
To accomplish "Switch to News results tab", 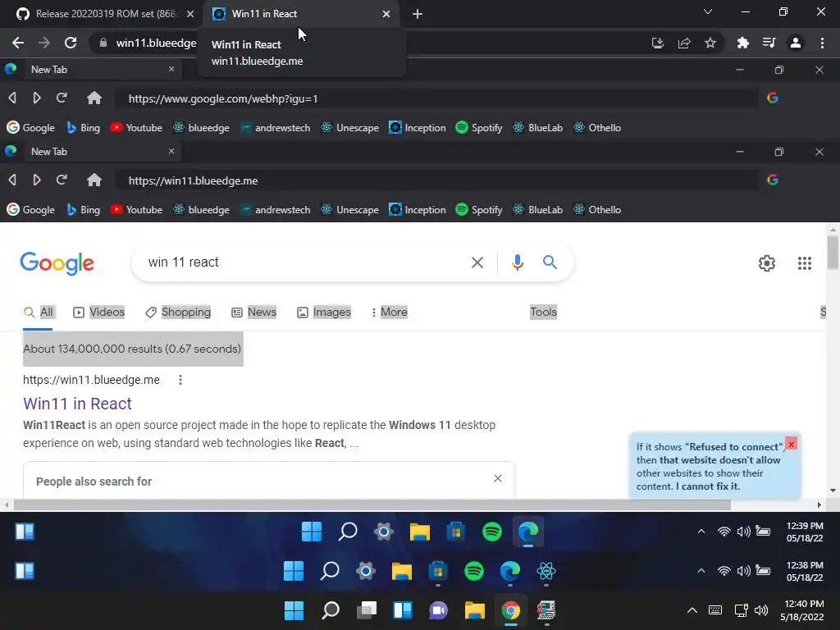I will coord(254,313).
